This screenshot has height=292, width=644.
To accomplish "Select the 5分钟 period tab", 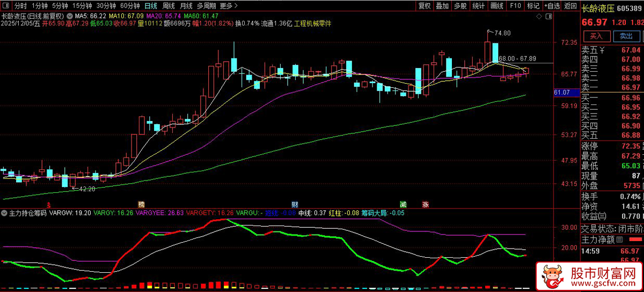I will point(60,6).
